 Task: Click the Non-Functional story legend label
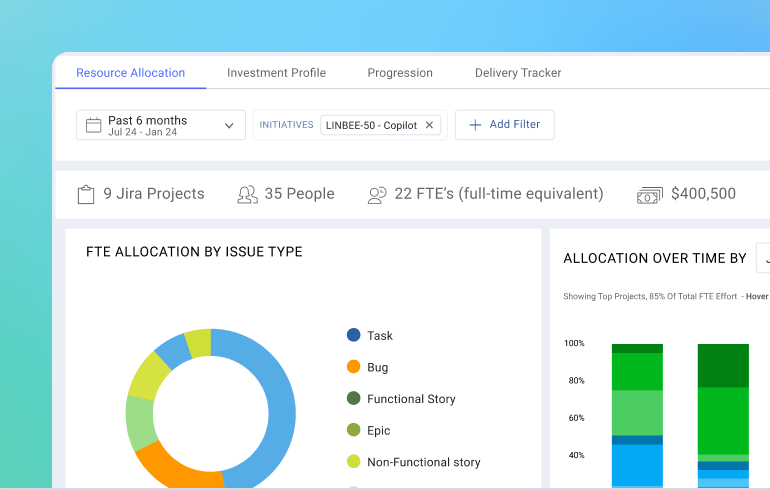424,462
